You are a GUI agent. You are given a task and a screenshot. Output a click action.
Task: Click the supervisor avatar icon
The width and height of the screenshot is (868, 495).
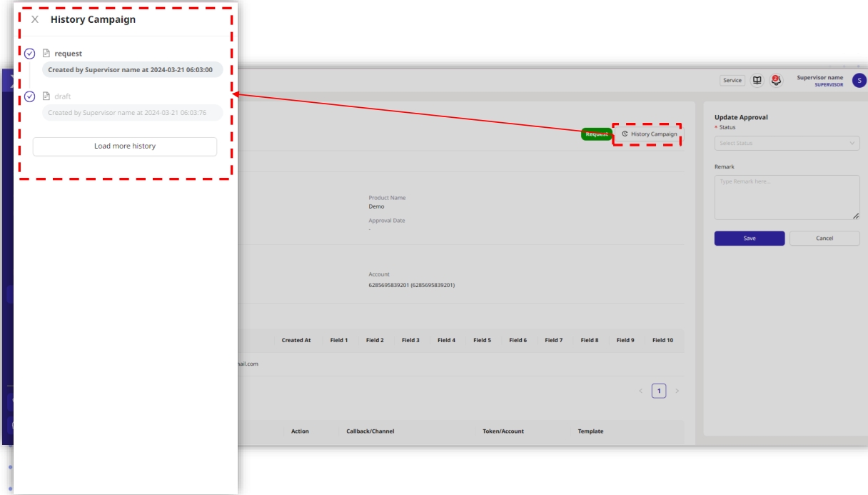tap(859, 80)
